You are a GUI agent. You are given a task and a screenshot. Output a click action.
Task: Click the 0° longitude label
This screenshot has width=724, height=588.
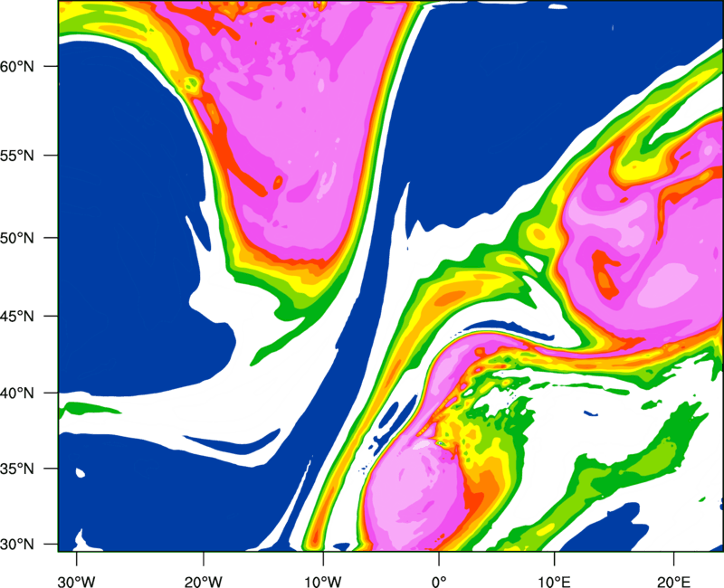(x=439, y=582)
